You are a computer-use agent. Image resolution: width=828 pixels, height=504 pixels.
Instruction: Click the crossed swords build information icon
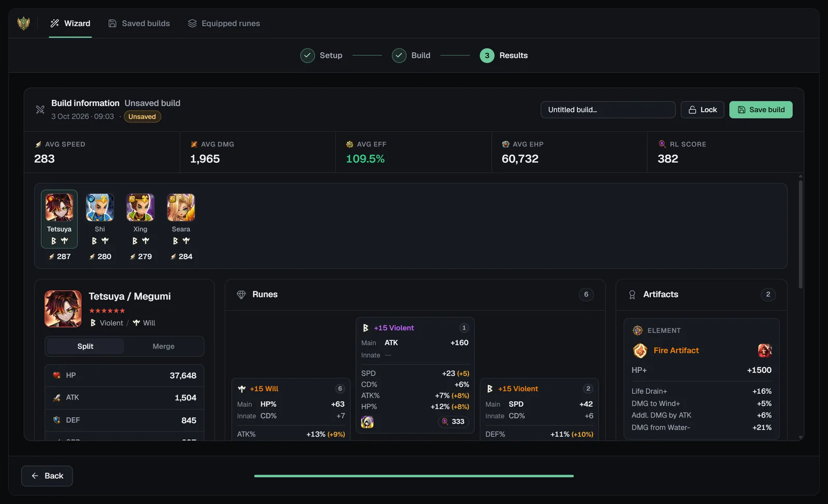40,109
